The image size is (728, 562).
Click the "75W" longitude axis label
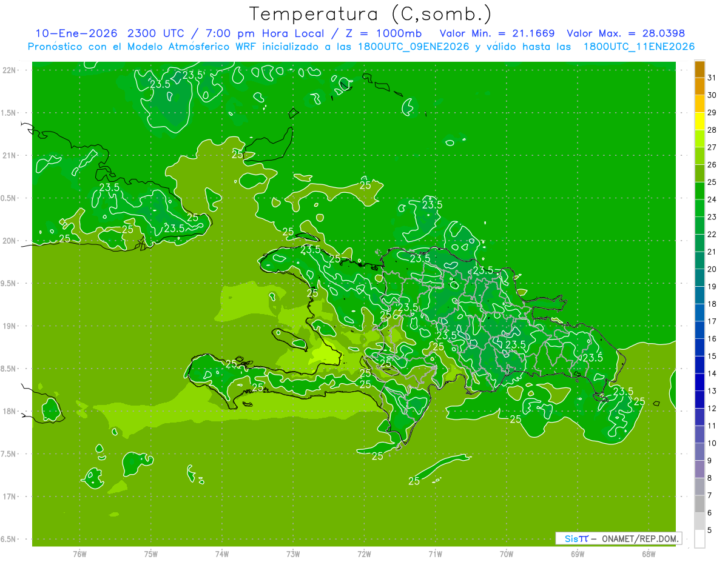point(151,554)
